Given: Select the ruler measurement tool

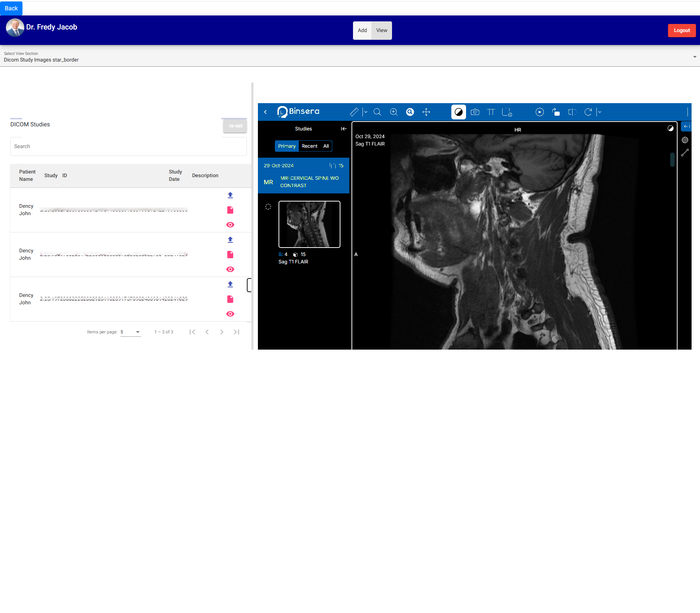Looking at the screenshot, I should point(354,112).
